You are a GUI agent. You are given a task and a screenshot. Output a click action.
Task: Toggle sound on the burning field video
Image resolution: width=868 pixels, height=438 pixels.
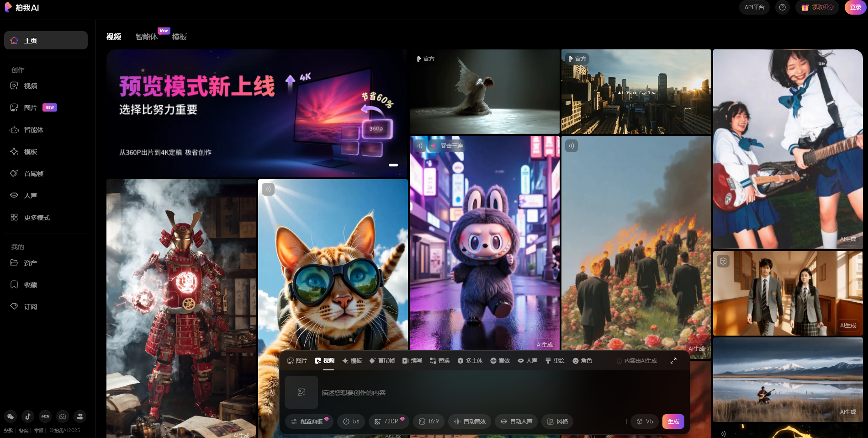(x=572, y=146)
